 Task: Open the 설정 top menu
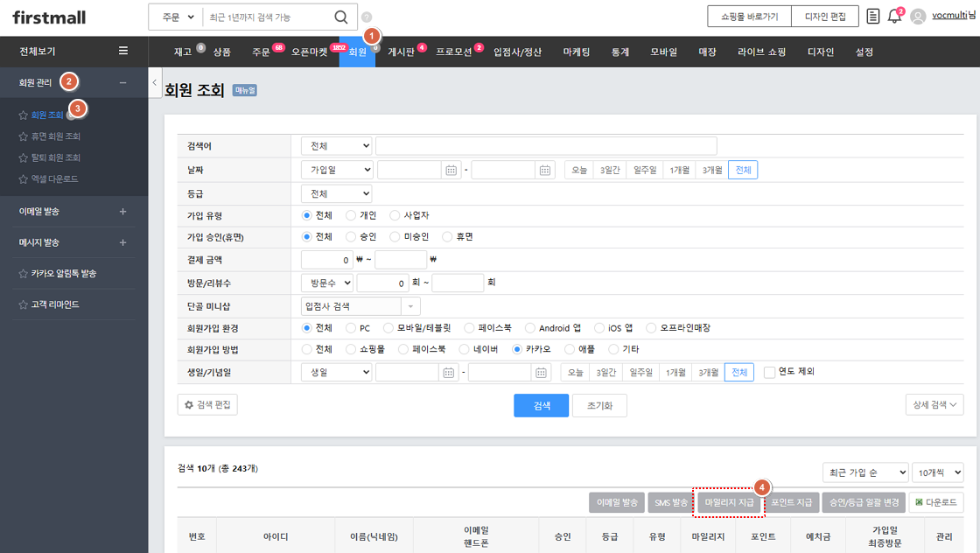click(864, 52)
